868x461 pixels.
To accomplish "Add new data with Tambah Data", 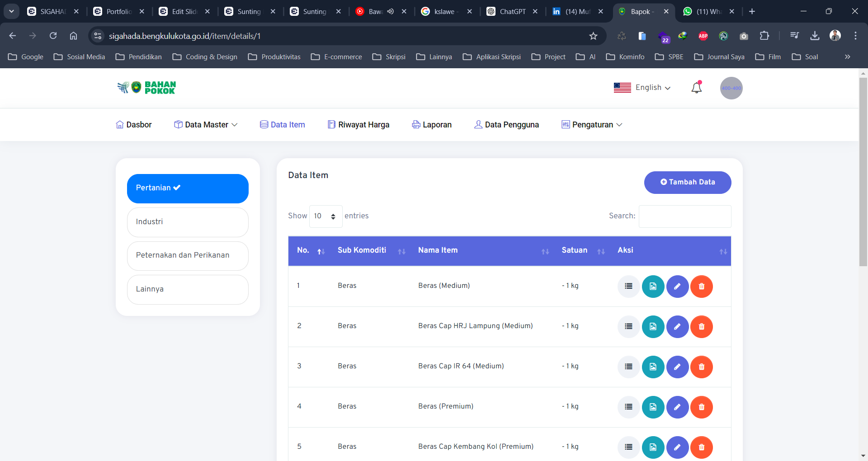I will pyautogui.click(x=688, y=182).
